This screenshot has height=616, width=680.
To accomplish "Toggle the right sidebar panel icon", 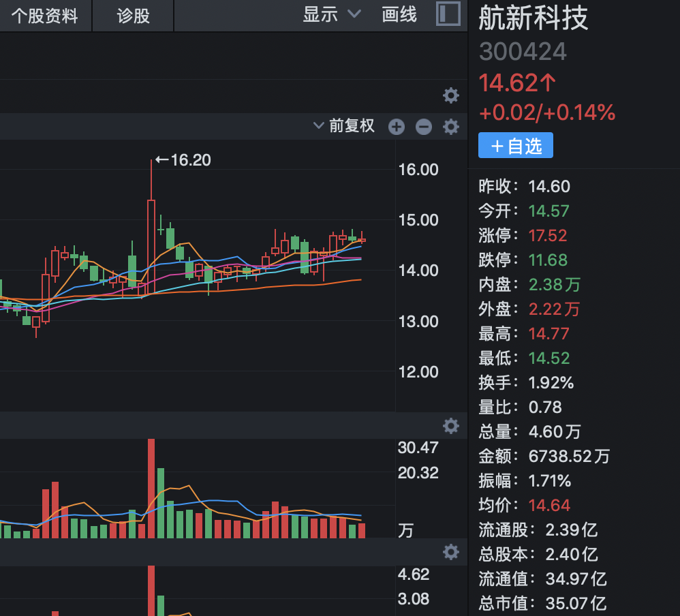I will [448, 14].
